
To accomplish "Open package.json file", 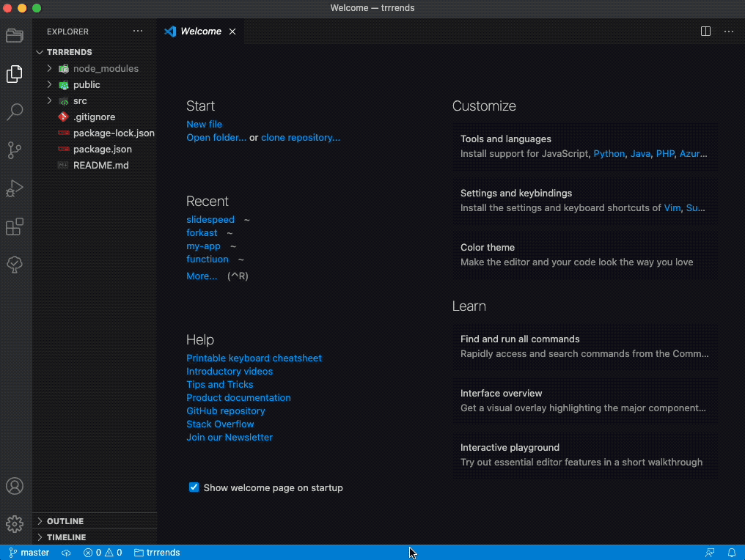I will 95,149.
